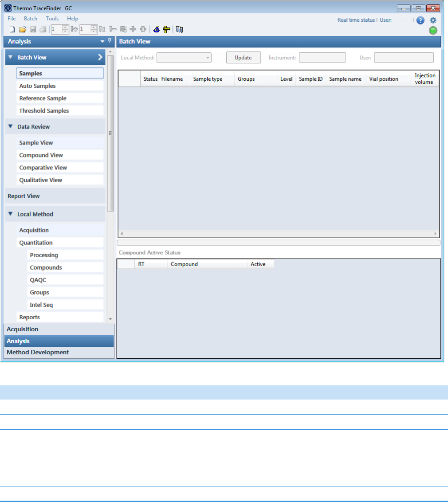Click the Update button
This screenshot has width=448, height=502.
[243, 58]
